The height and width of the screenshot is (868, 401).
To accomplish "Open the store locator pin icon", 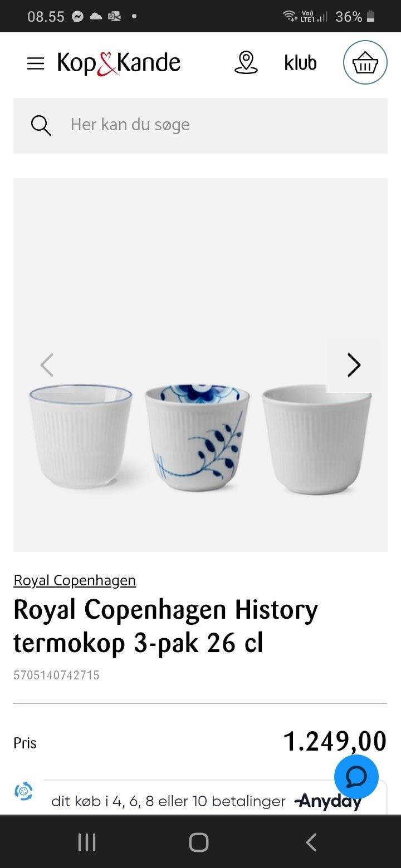I will point(246,63).
